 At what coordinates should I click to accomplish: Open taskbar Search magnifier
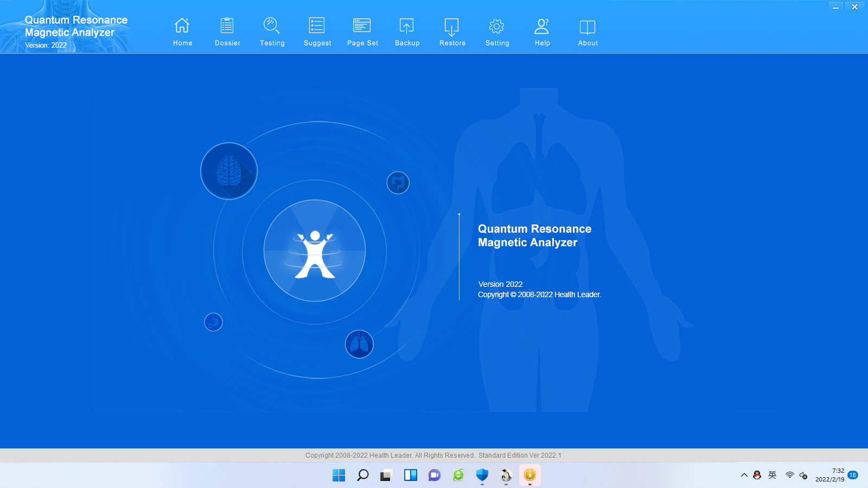pyautogui.click(x=362, y=476)
